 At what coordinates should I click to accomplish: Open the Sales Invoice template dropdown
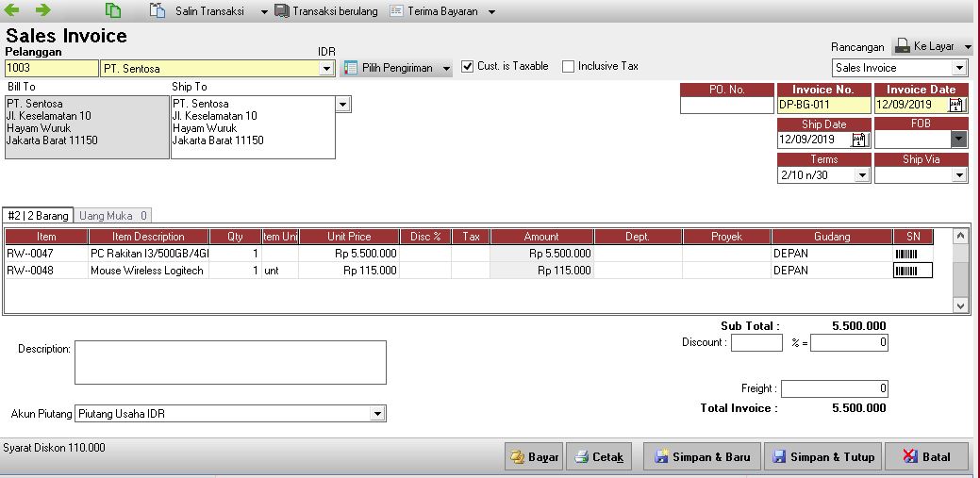(959, 68)
